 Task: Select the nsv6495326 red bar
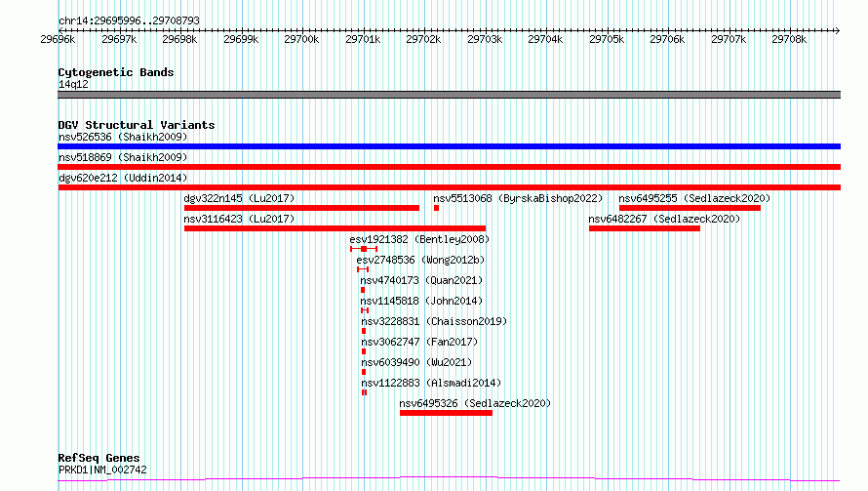point(446,413)
